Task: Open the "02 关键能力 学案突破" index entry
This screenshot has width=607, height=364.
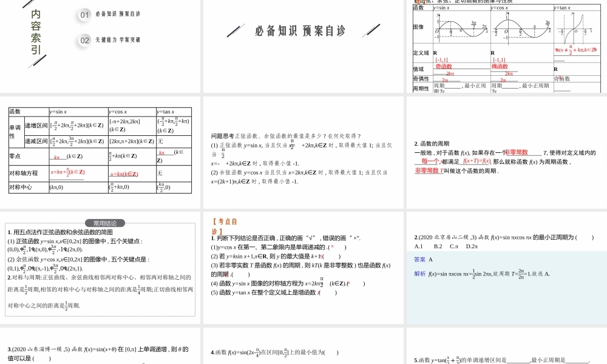Action: (117, 39)
